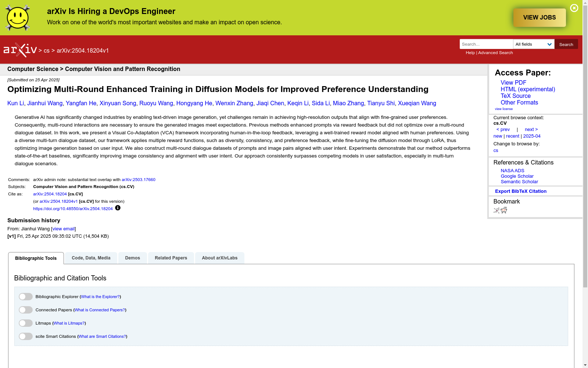Open Other Formats link
Viewport: 588px width, 368px height.
coord(519,103)
